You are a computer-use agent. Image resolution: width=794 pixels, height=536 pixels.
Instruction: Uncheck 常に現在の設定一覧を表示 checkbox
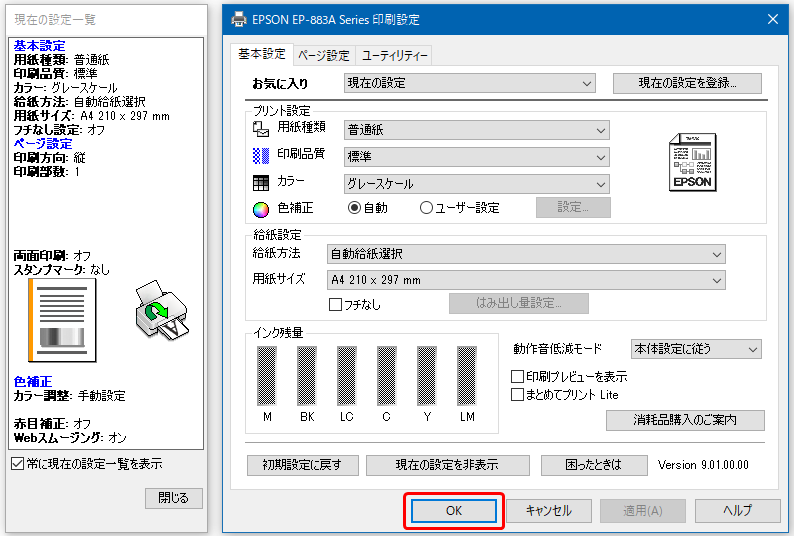(x=17, y=464)
